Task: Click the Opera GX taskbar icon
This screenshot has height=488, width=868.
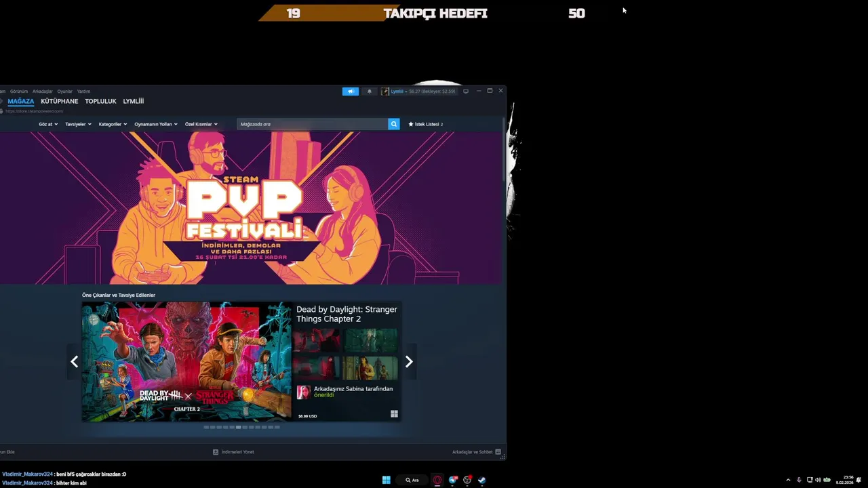Action: coord(437,480)
